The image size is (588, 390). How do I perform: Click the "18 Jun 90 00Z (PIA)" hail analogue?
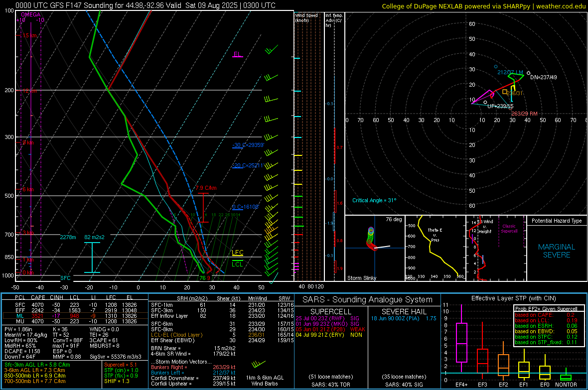395,318
